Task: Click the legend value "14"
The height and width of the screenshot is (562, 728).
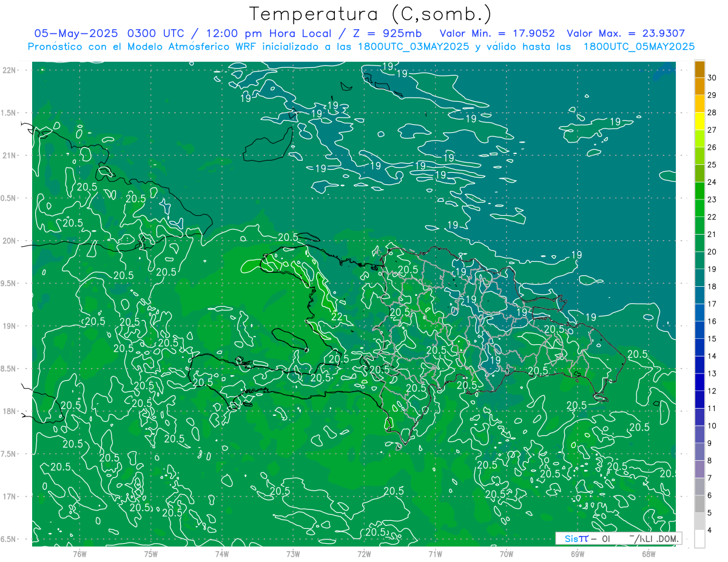Action: (x=713, y=356)
